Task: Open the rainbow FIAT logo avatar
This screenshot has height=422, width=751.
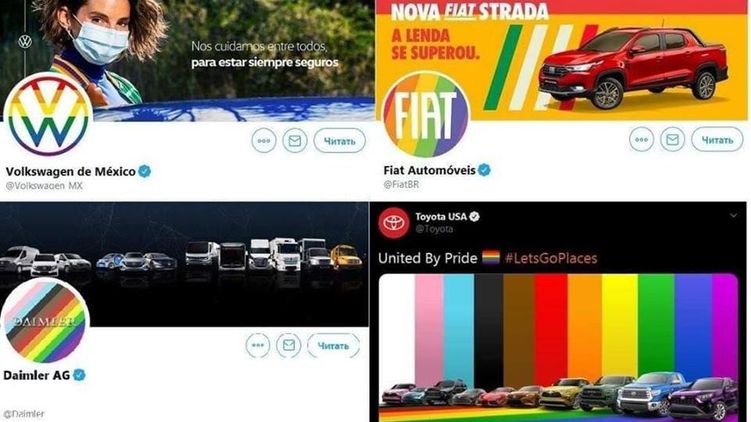Action: [x=426, y=114]
